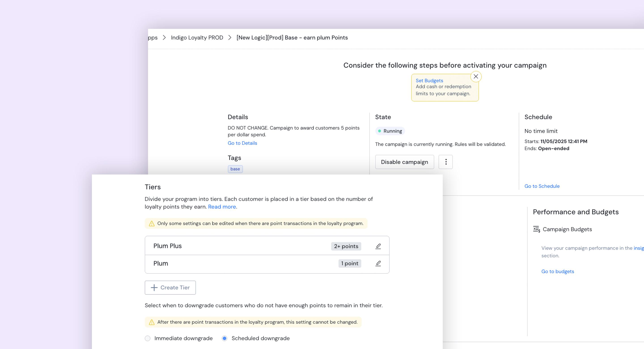Click breadcrumb chevron before Indigo Loyalty PROD
The width and height of the screenshot is (644, 349).
pyautogui.click(x=164, y=38)
